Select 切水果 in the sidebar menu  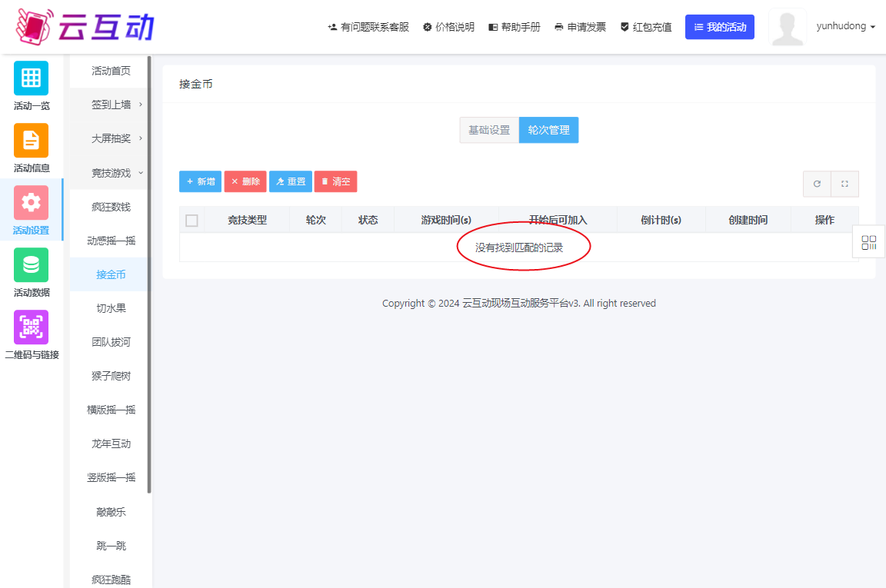(x=111, y=308)
